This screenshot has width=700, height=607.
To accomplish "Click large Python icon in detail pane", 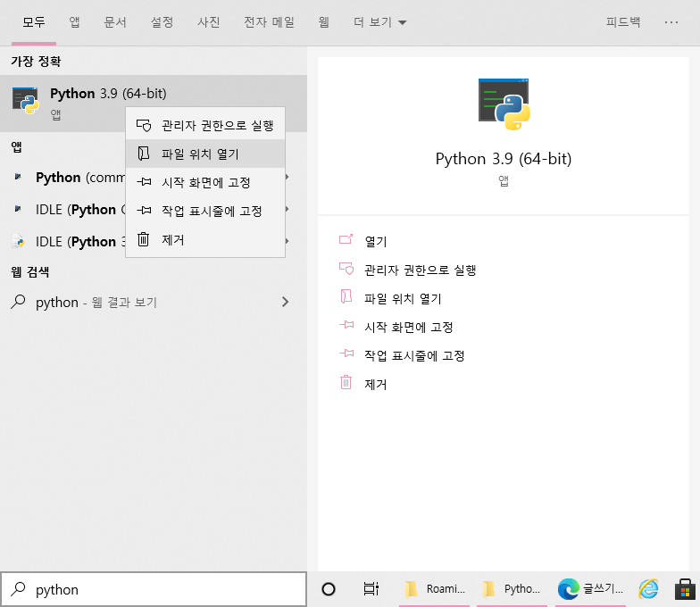I will (504, 104).
